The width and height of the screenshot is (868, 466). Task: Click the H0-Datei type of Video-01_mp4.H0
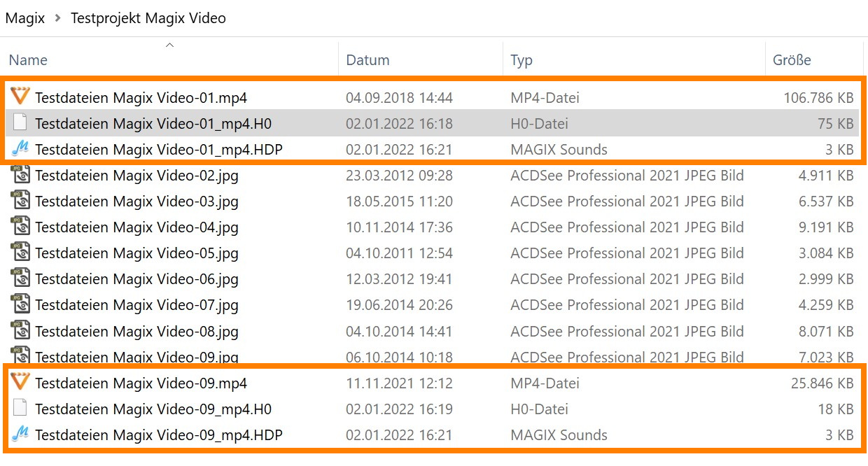[539, 124]
